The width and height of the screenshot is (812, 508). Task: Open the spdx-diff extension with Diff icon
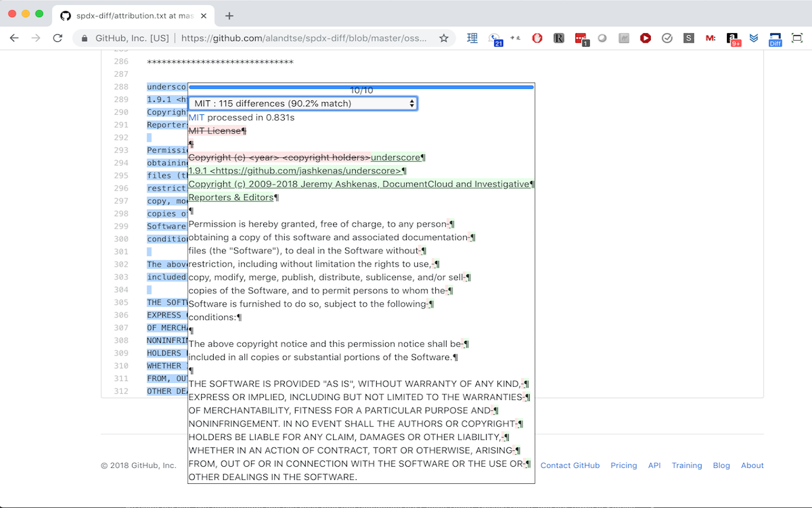click(775, 38)
